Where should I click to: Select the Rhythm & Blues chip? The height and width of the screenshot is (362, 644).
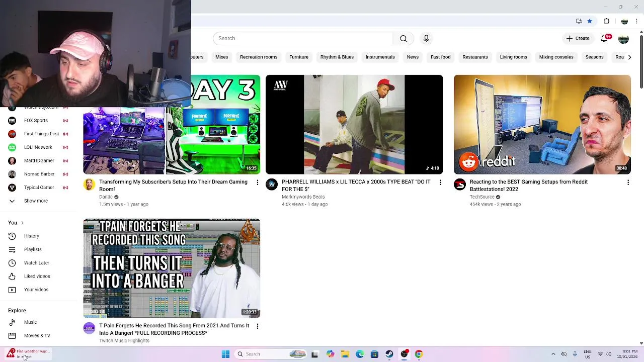pos(337,57)
